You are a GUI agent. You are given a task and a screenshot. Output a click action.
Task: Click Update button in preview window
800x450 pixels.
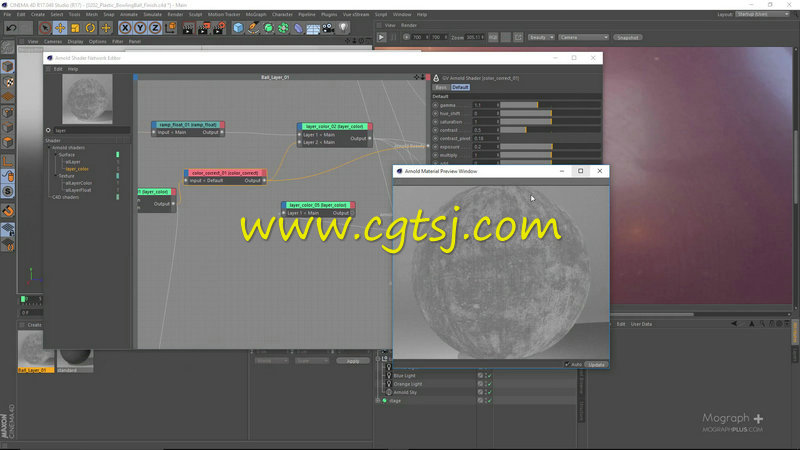(596, 364)
